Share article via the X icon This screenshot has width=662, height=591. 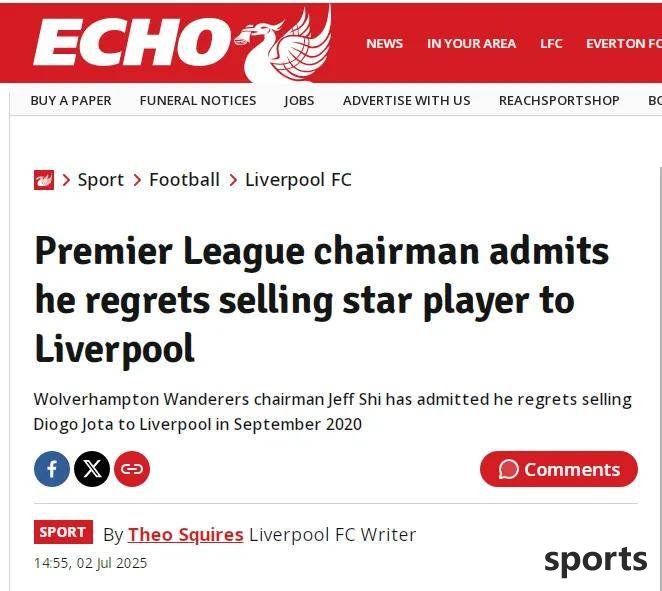coord(92,469)
